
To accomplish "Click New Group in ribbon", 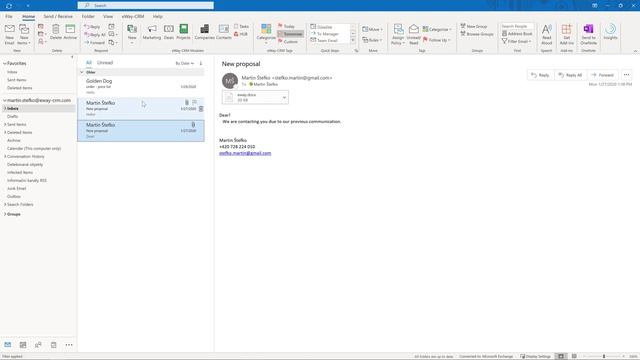I will pyautogui.click(x=474, y=26).
